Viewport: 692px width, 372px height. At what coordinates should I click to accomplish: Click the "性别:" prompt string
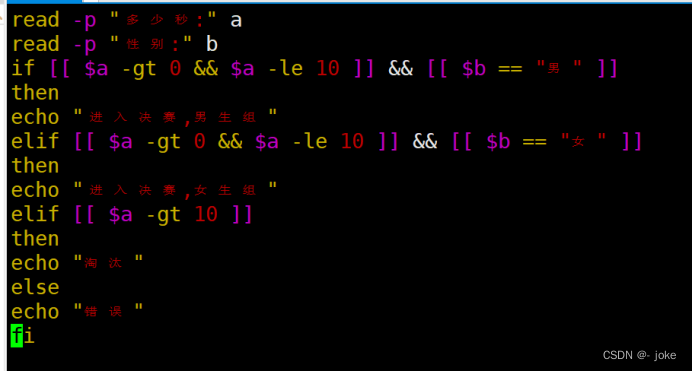pos(150,44)
